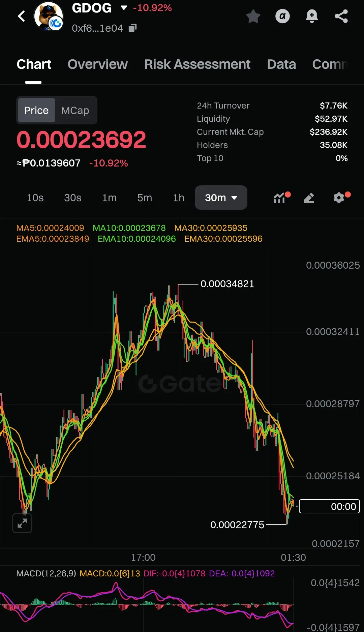Tap the 24h Turnover $7.76K value
364x632 pixels.
click(333, 106)
